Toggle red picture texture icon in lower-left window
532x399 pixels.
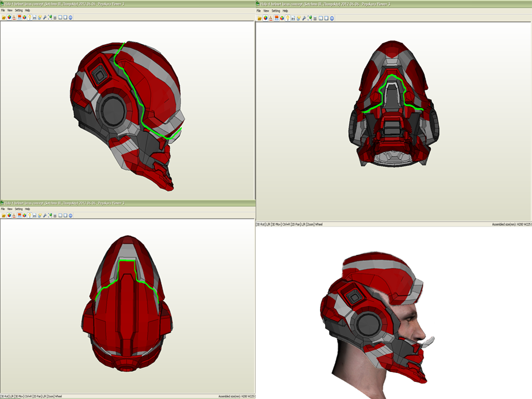point(19,216)
